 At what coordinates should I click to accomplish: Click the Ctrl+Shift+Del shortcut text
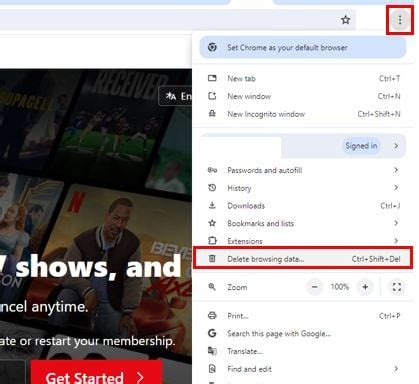point(376,259)
